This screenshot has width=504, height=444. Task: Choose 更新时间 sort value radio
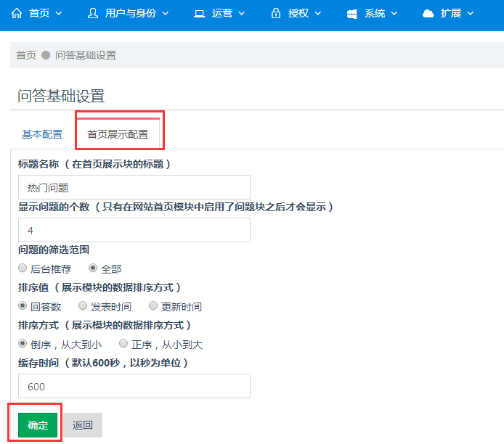[x=153, y=305]
